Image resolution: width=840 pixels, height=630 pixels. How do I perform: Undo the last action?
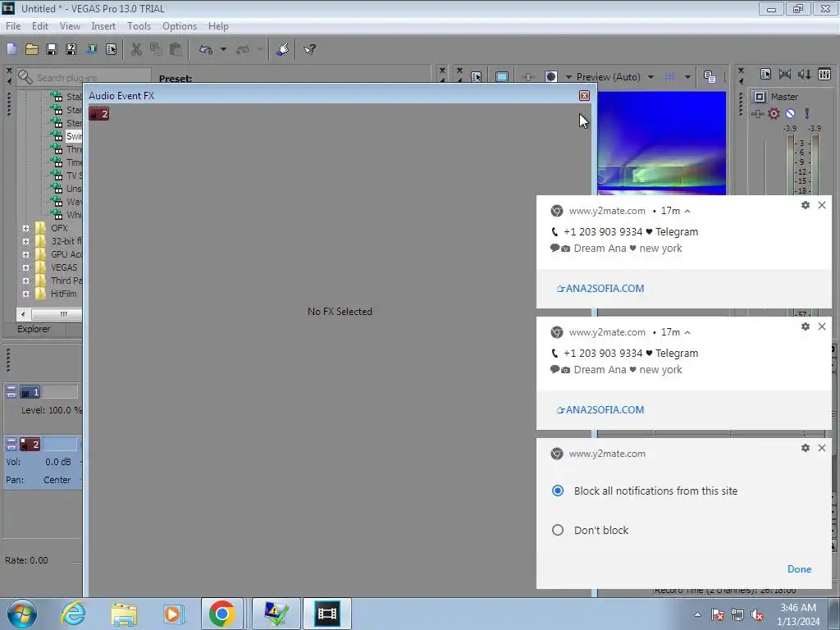pos(206,49)
